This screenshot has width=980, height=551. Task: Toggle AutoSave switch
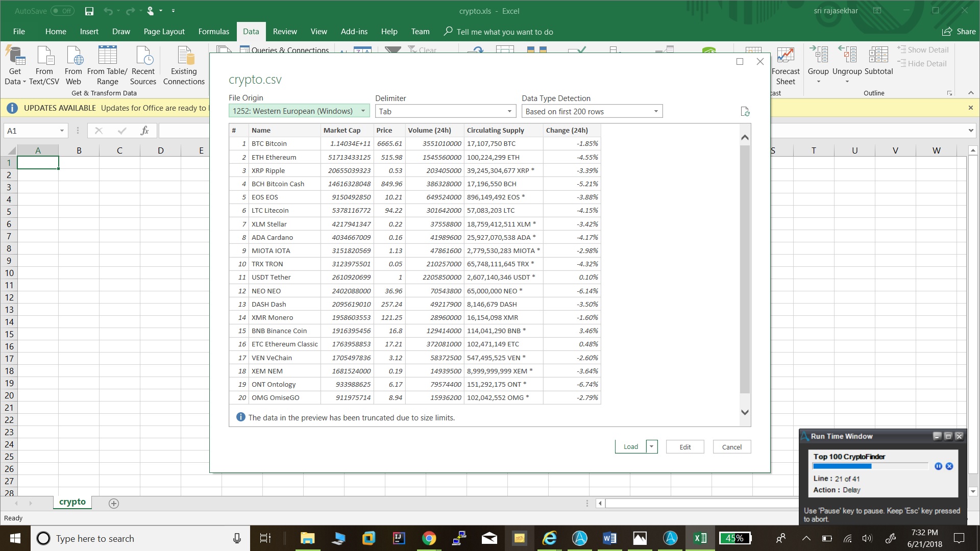pos(62,11)
